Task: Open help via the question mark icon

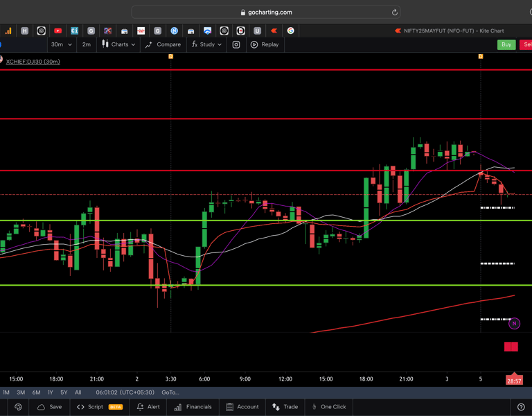Action: (x=521, y=407)
